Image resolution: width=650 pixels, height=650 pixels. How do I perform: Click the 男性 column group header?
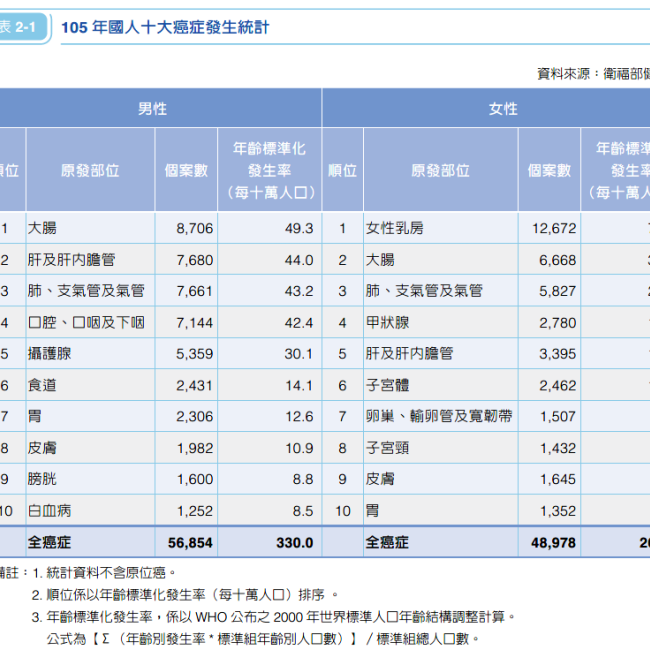tap(152, 109)
